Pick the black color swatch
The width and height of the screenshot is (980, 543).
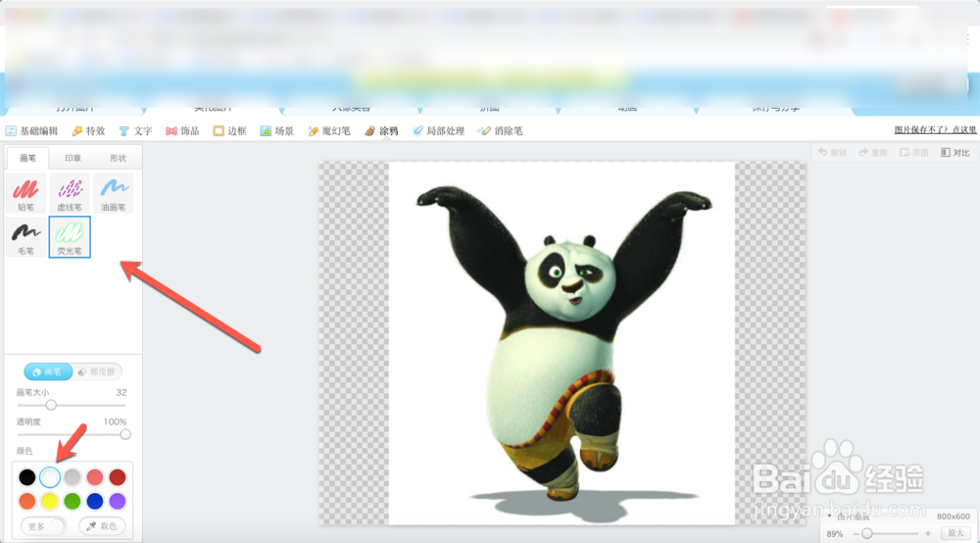tap(26, 477)
